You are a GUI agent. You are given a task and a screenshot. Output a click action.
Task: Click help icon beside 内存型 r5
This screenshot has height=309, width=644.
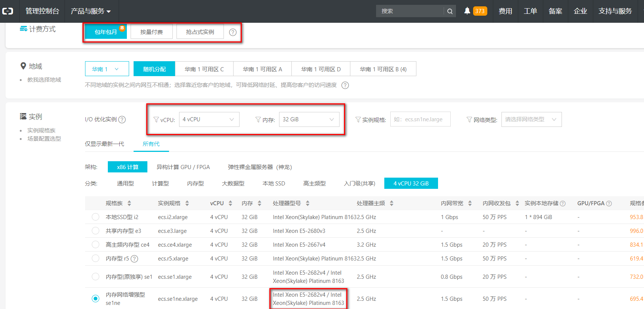[x=135, y=259]
